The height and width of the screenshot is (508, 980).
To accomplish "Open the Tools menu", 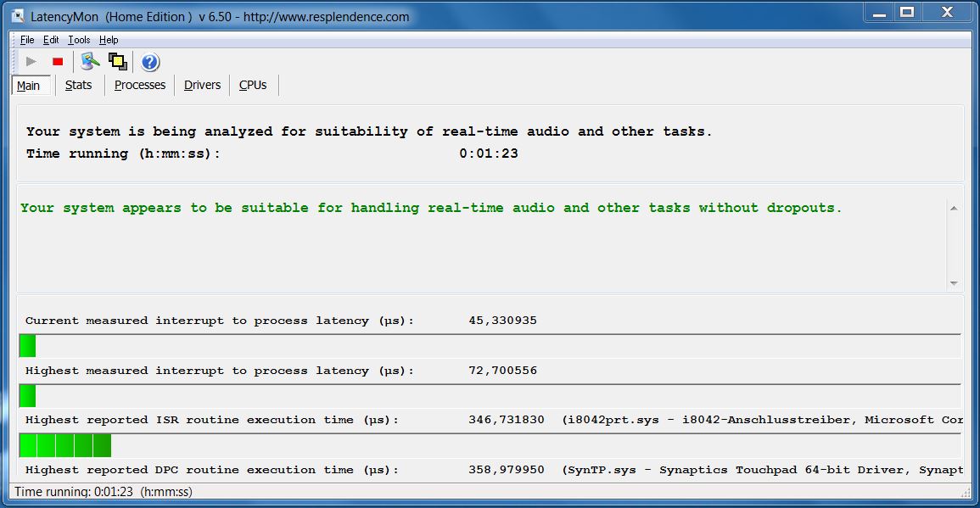I will click(x=79, y=40).
